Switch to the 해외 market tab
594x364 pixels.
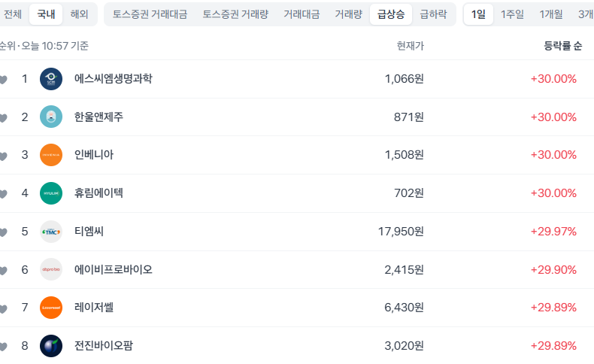point(79,14)
